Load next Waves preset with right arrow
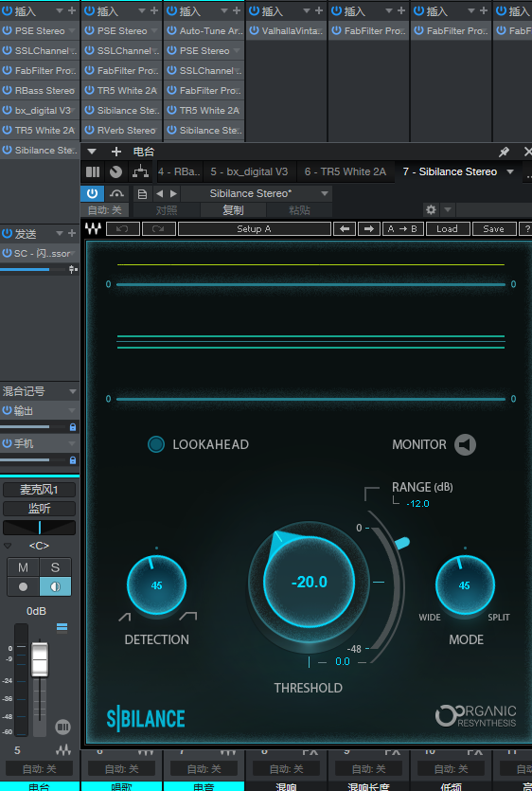Screen dimensions: 532x791 369,229
